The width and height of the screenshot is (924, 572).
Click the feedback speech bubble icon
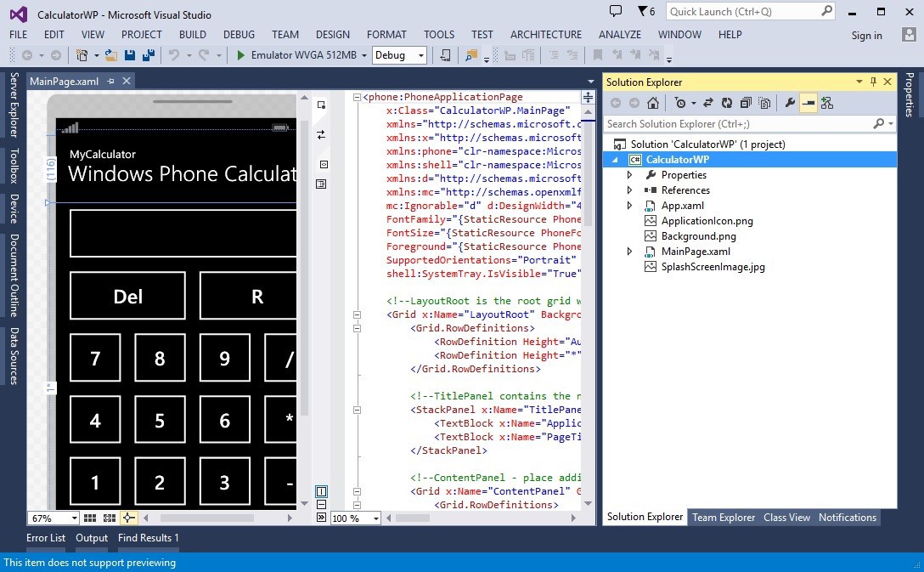pyautogui.click(x=616, y=11)
